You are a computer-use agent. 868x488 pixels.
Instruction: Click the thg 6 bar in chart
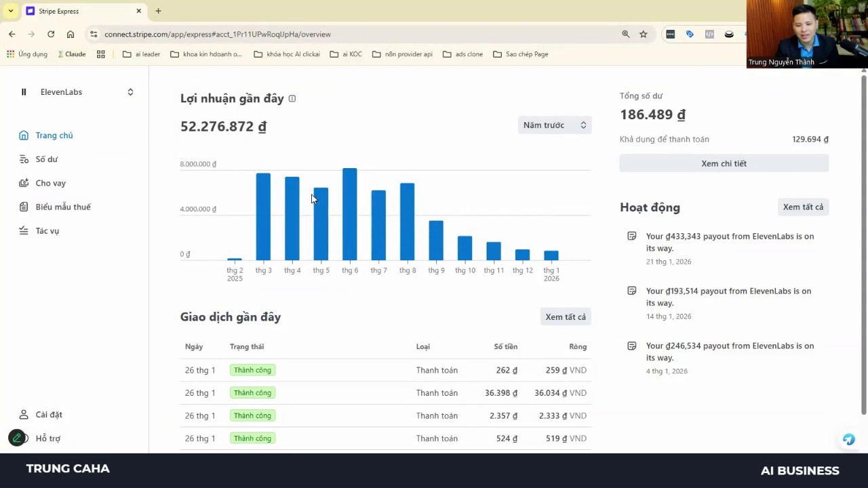pos(350,214)
